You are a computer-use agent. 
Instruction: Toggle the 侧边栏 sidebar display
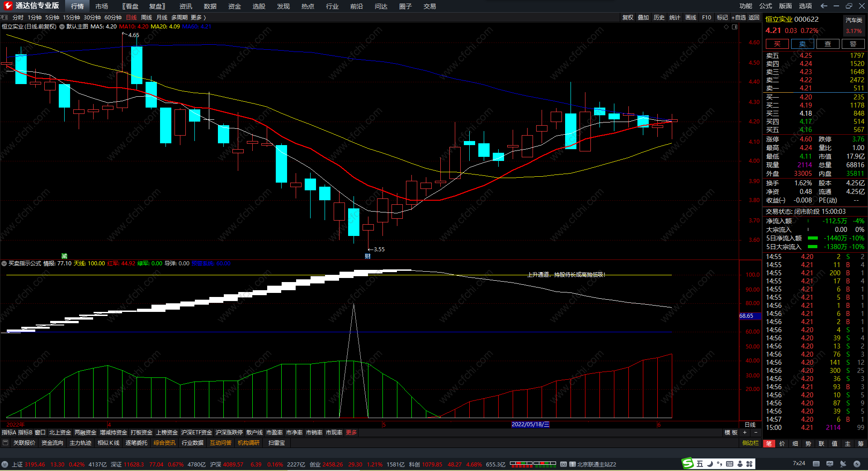coord(750,443)
